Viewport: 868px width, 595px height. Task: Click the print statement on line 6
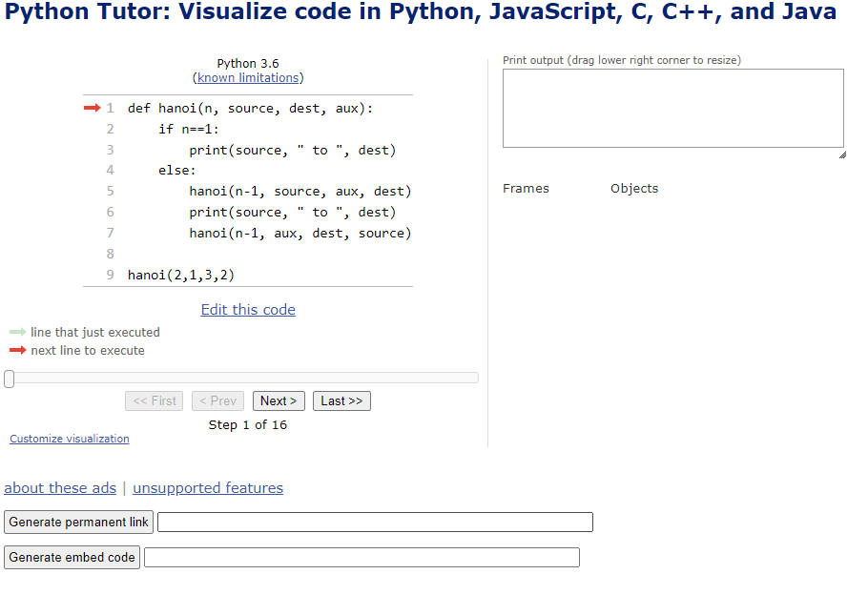(x=292, y=213)
